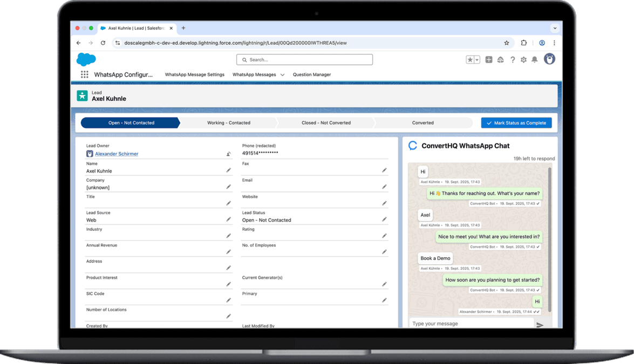Open Global Actions plus icon

coord(489,60)
